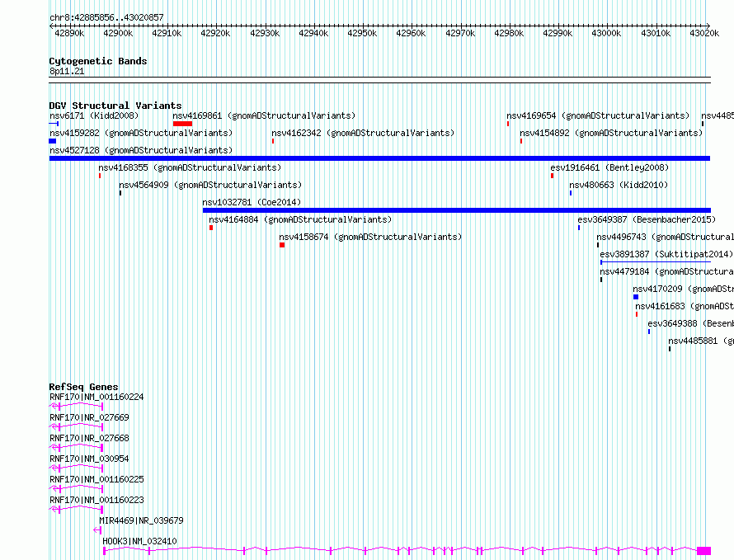Image resolution: width=734 pixels, height=560 pixels.
Task: Select RNF170|NR_027668 gene label
Action: [x=89, y=438]
